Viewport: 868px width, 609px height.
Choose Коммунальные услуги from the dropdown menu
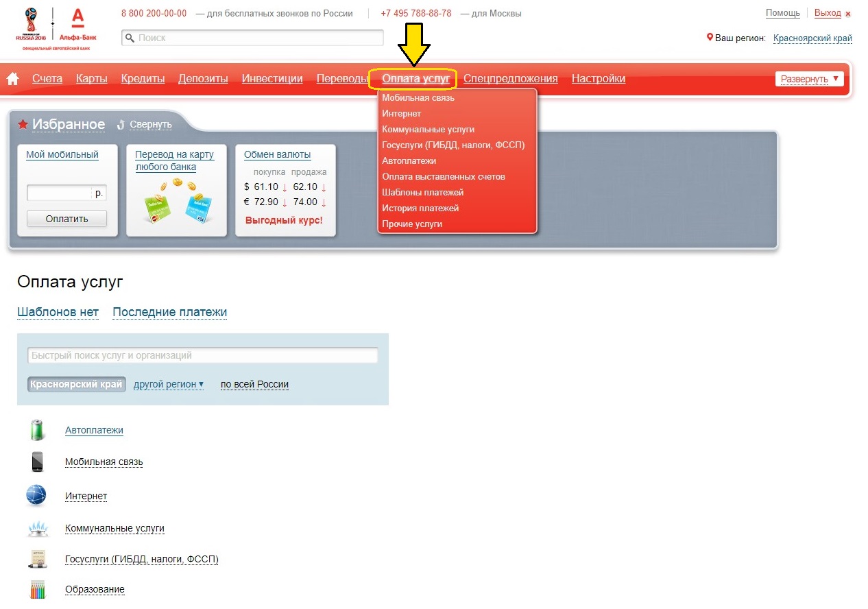[428, 129]
